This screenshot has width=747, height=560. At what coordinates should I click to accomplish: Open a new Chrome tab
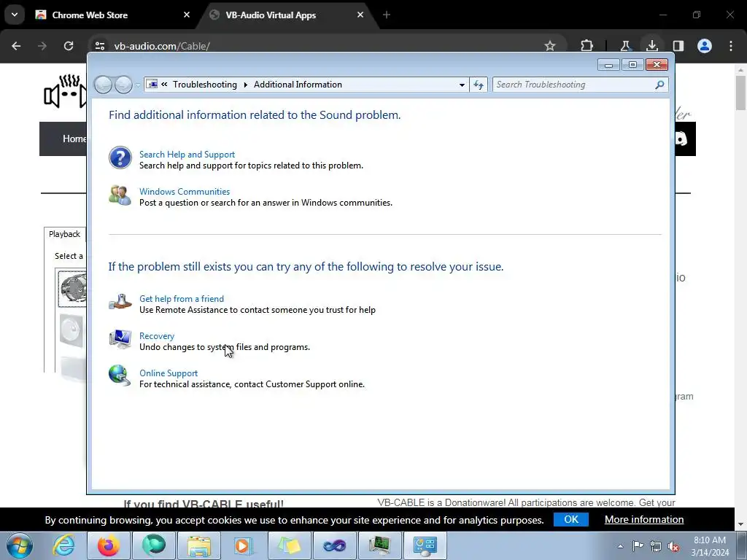pyautogui.click(x=387, y=15)
